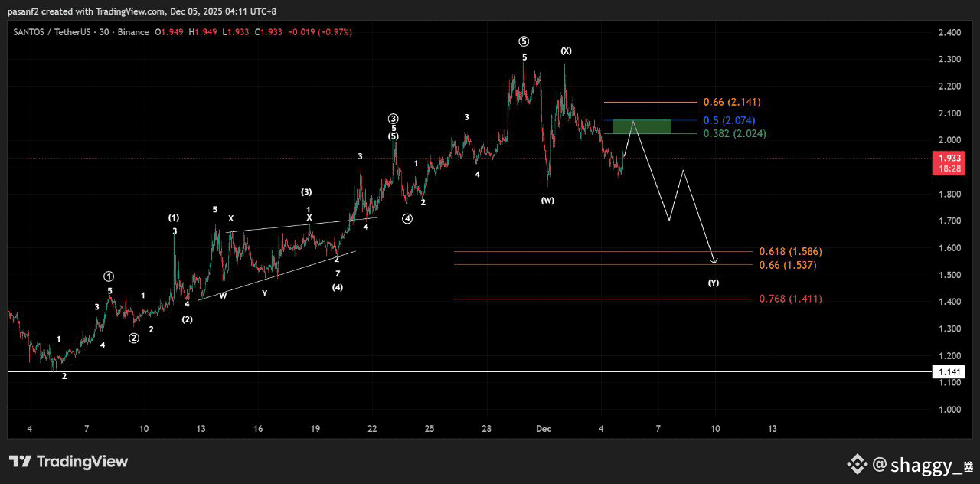Click the (Y) wave target label
Screen dimensions: 980x484
(714, 283)
